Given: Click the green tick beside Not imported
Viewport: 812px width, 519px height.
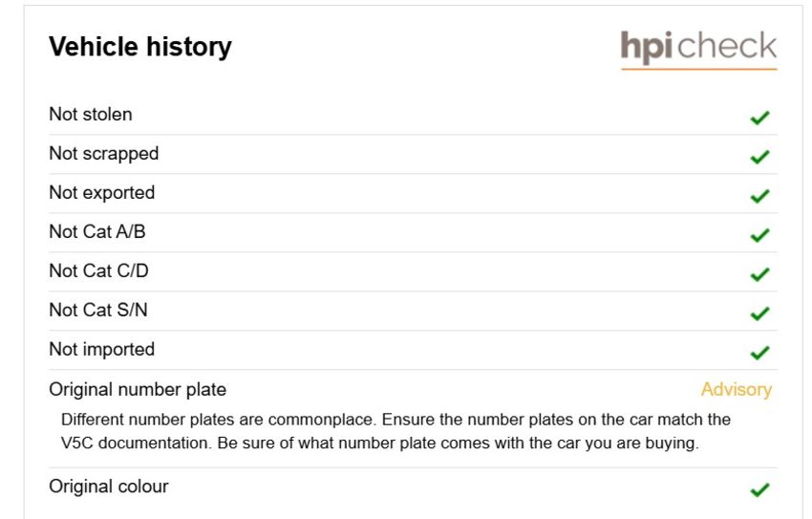Looking at the screenshot, I should pyautogui.click(x=759, y=353).
